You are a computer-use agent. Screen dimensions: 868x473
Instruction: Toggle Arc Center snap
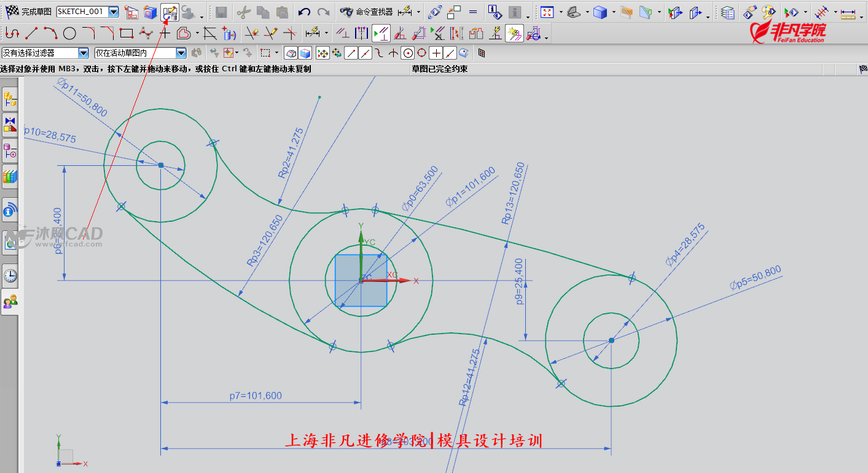point(407,53)
